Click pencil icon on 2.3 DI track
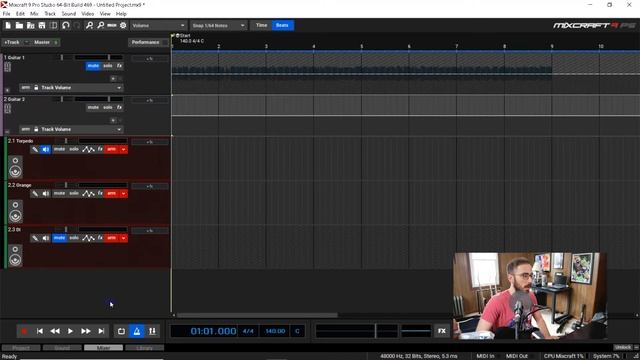The height and width of the screenshot is (360, 640). click(x=35, y=238)
